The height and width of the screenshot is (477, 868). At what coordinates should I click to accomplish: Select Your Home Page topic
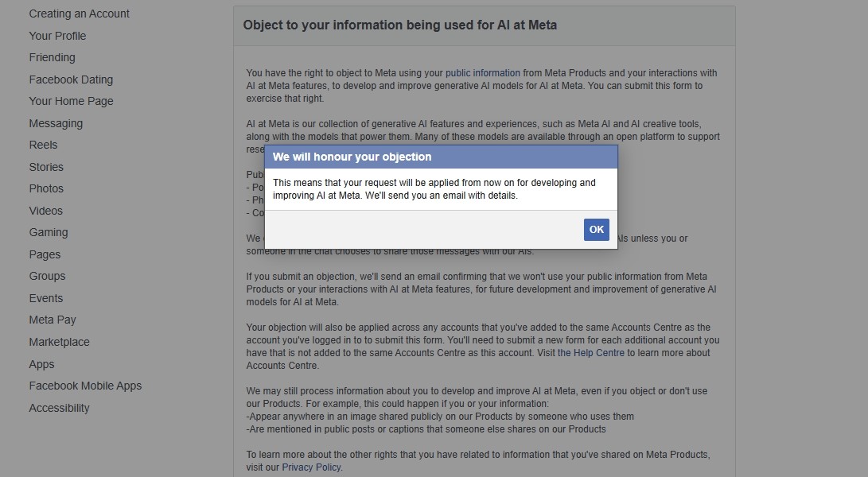(71, 101)
